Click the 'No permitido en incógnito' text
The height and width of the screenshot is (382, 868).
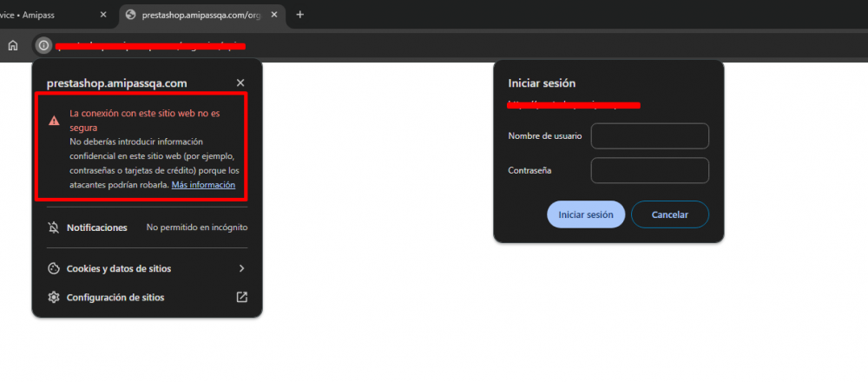pyautogui.click(x=196, y=227)
